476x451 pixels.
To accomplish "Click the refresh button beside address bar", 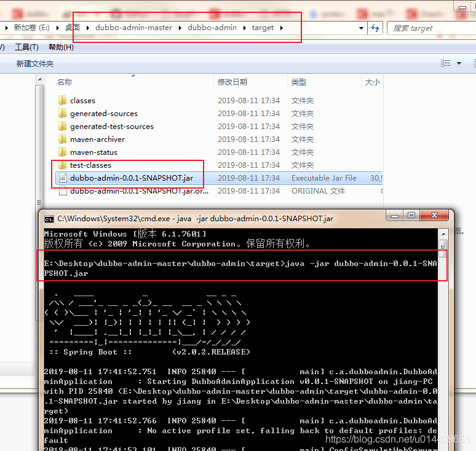I will point(375,28).
